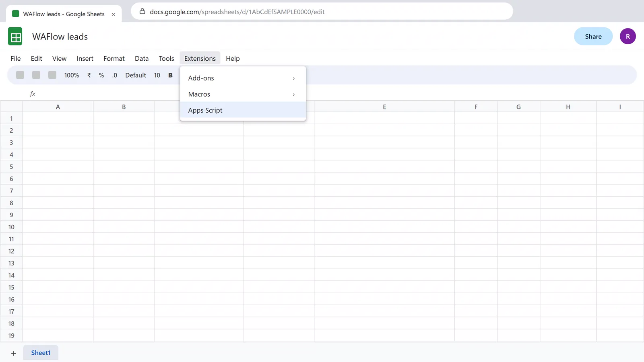The height and width of the screenshot is (362, 644).
Task: Select column G header
Action: point(518,107)
